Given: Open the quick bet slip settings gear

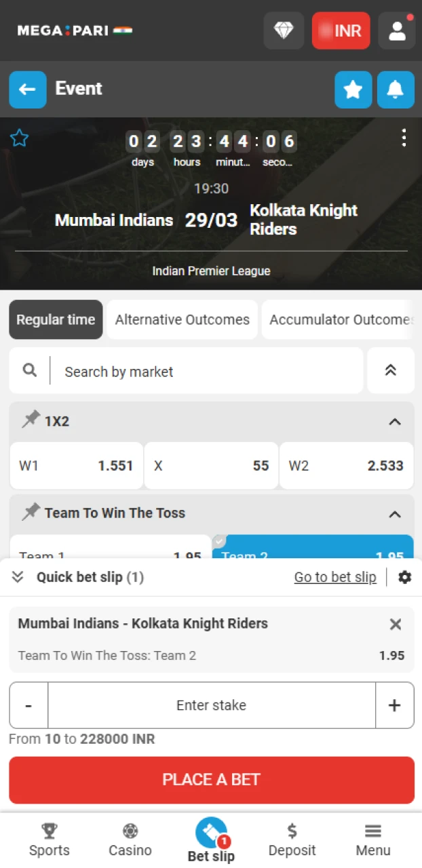Looking at the screenshot, I should click(x=405, y=577).
